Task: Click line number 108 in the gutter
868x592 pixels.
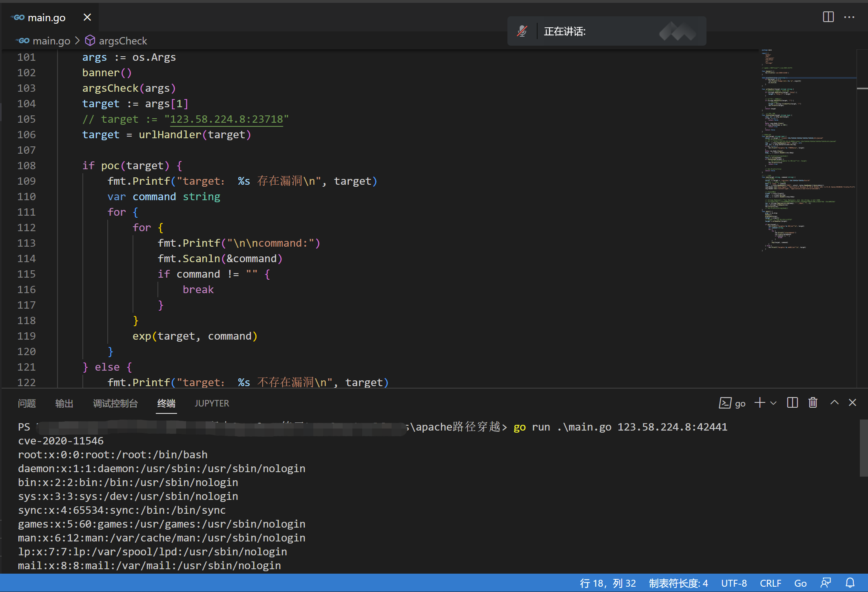Action: pos(27,166)
